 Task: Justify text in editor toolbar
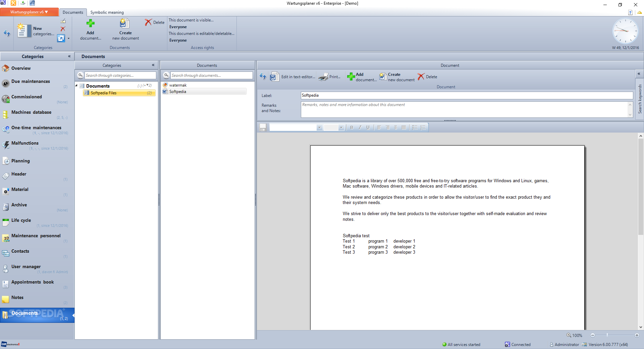click(x=404, y=128)
